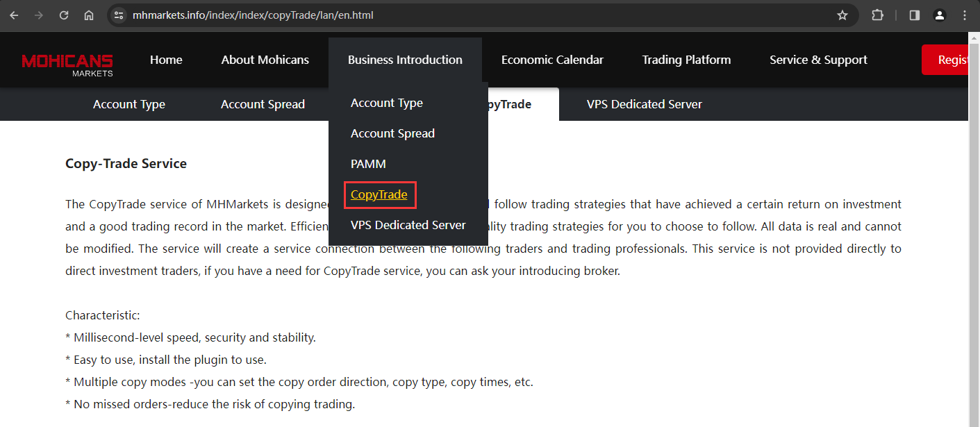Click the address bar URL field
Viewport: 980px width, 427px height.
click(479, 15)
